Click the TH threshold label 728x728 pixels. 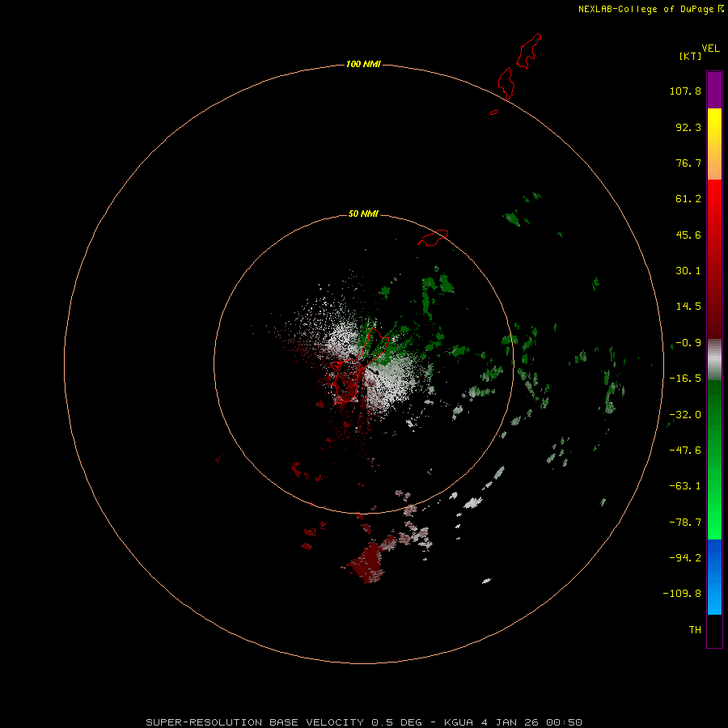point(695,630)
